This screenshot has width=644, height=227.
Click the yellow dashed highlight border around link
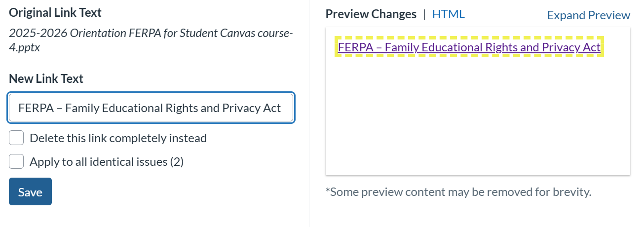coord(469,38)
